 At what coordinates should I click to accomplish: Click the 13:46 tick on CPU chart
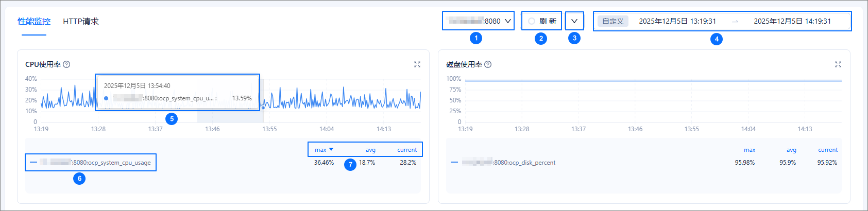point(212,129)
